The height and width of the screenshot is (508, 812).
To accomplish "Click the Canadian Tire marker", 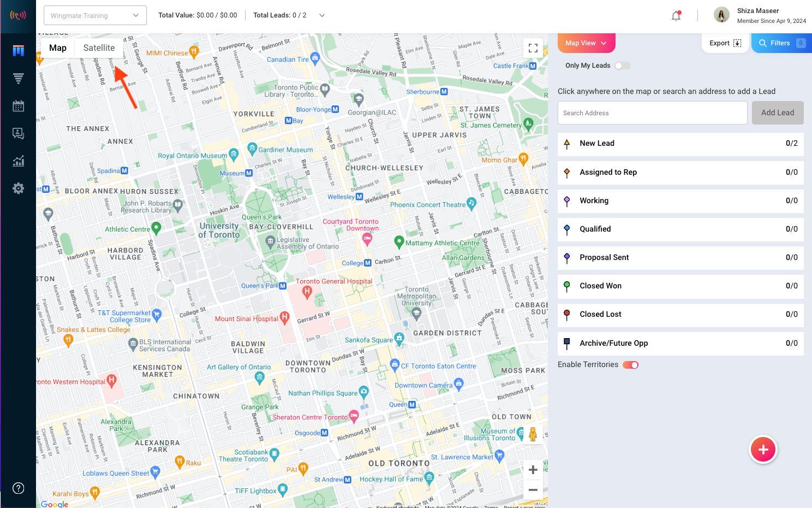I will coord(315,58).
